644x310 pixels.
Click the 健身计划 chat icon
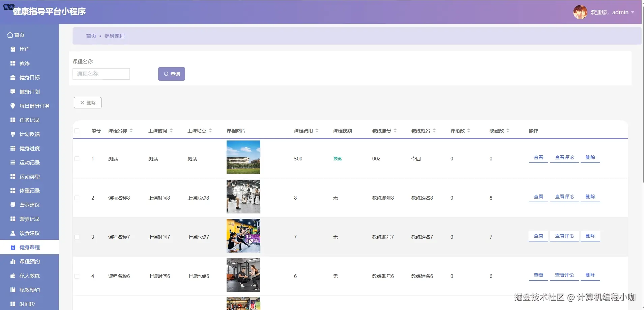[13, 92]
